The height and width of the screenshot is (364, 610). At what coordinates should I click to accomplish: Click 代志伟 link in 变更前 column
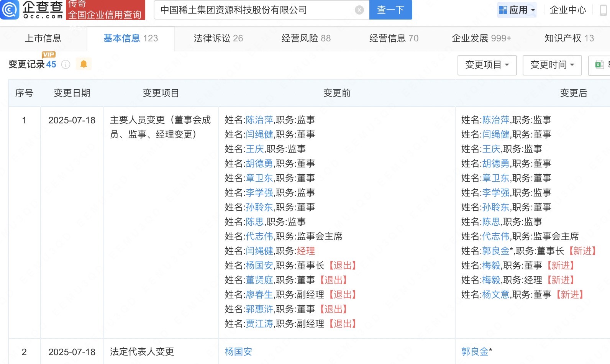(x=259, y=236)
